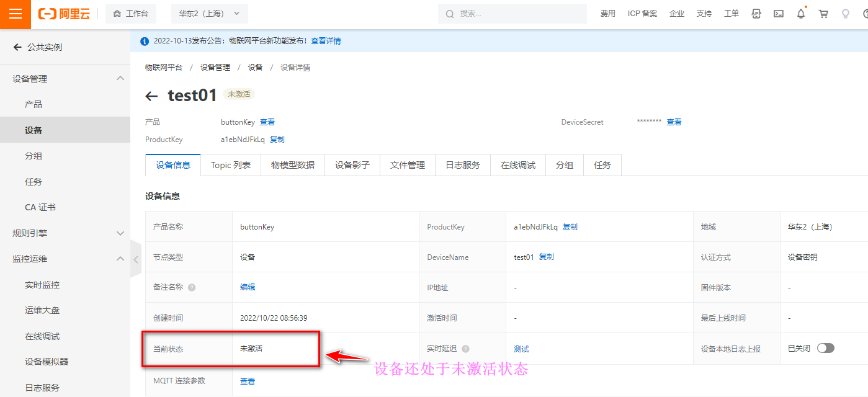Click the 未激活 status badge
The image size is (868, 397).
tap(239, 94)
